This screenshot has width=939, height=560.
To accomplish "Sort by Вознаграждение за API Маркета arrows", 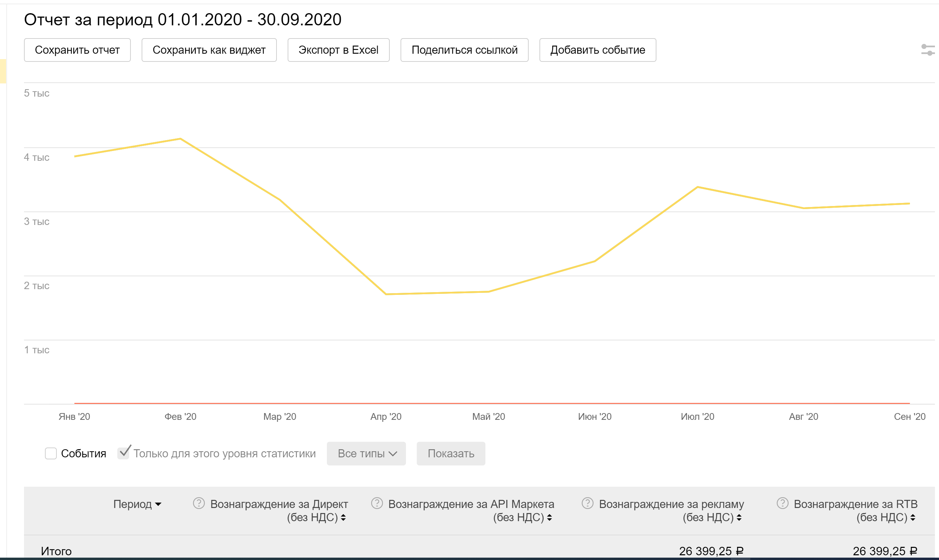I will [x=549, y=518].
